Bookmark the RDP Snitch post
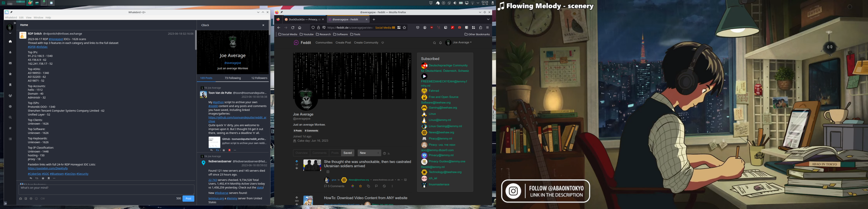Viewport: 868px width, 209px height. 49,178
